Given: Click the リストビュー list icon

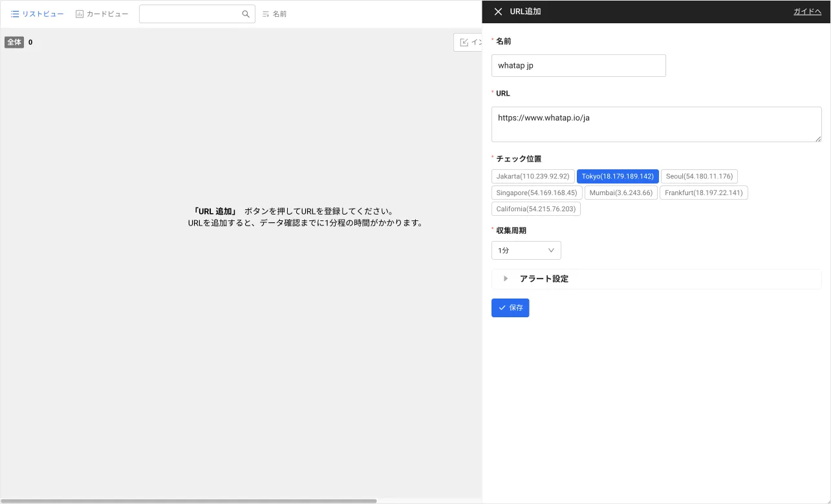Looking at the screenshot, I should [15, 14].
